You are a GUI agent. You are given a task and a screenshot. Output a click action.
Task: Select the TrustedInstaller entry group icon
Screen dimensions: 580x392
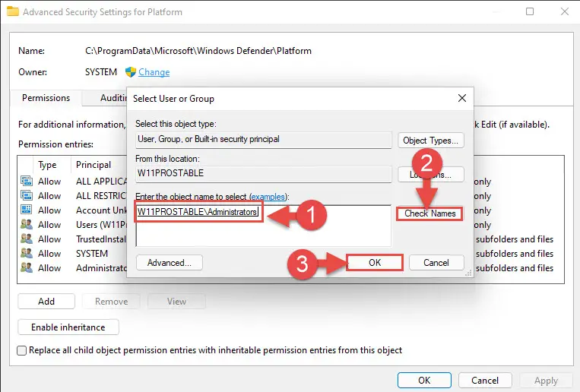point(27,239)
